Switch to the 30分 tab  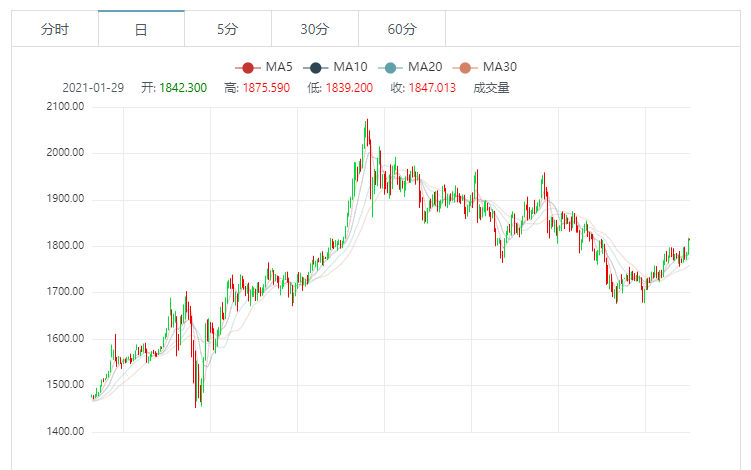pos(315,29)
